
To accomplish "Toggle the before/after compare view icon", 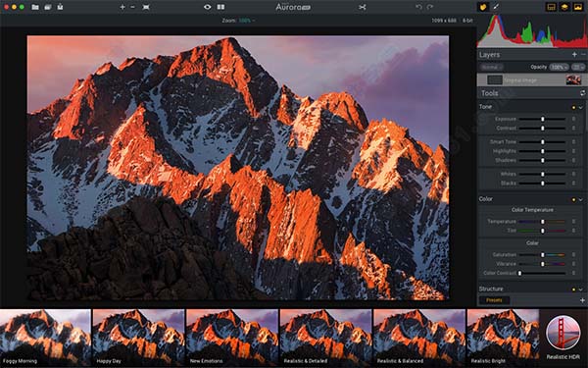I will point(220,7).
